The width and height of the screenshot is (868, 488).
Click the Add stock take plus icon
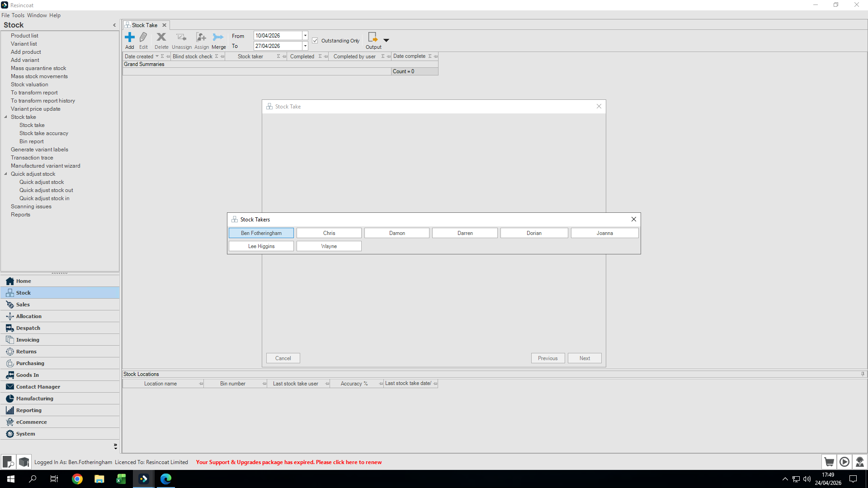(130, 38)
